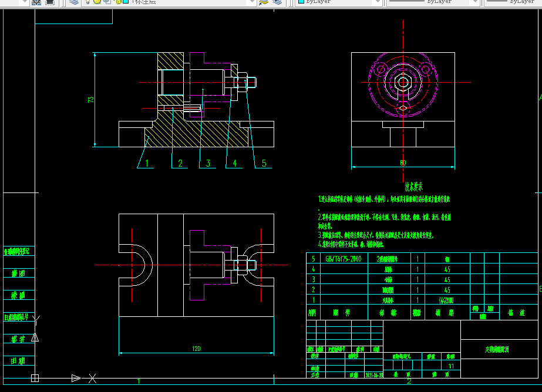Select part balloon number 1
This screenshot has width=542, height=392.
pos(147,163)
